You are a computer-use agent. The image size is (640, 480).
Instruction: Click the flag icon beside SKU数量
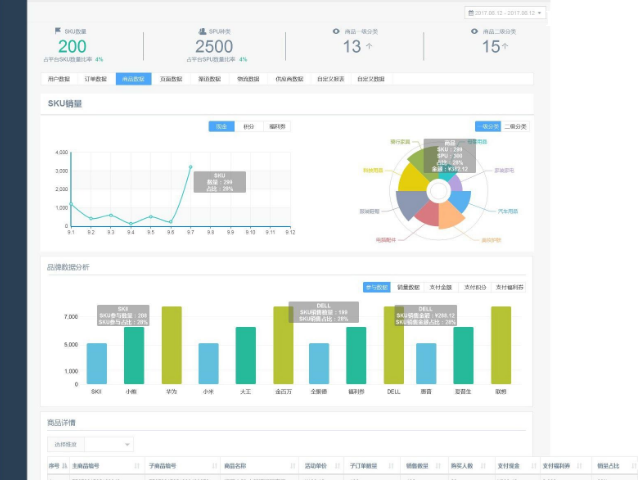[57, 31]
